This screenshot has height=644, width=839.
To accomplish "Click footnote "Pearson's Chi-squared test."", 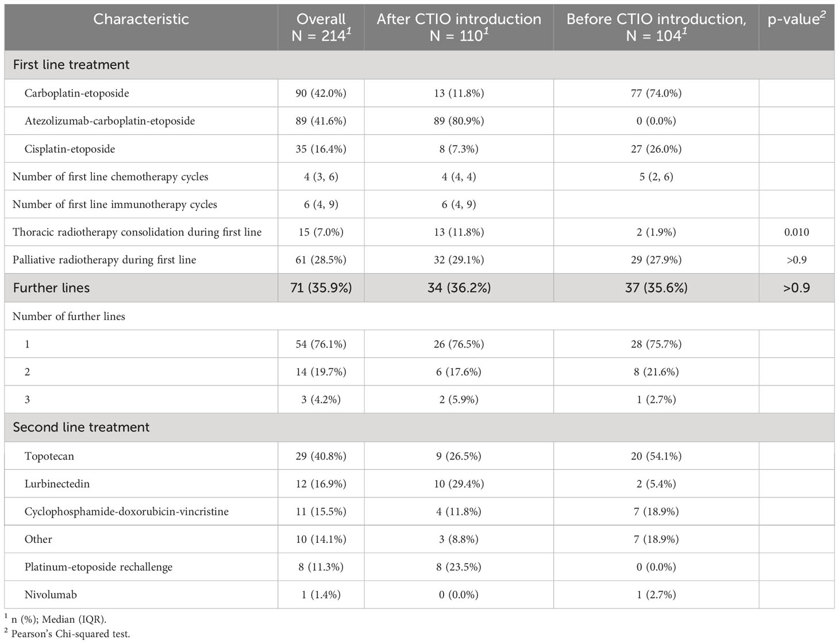I will click(71, 634).
